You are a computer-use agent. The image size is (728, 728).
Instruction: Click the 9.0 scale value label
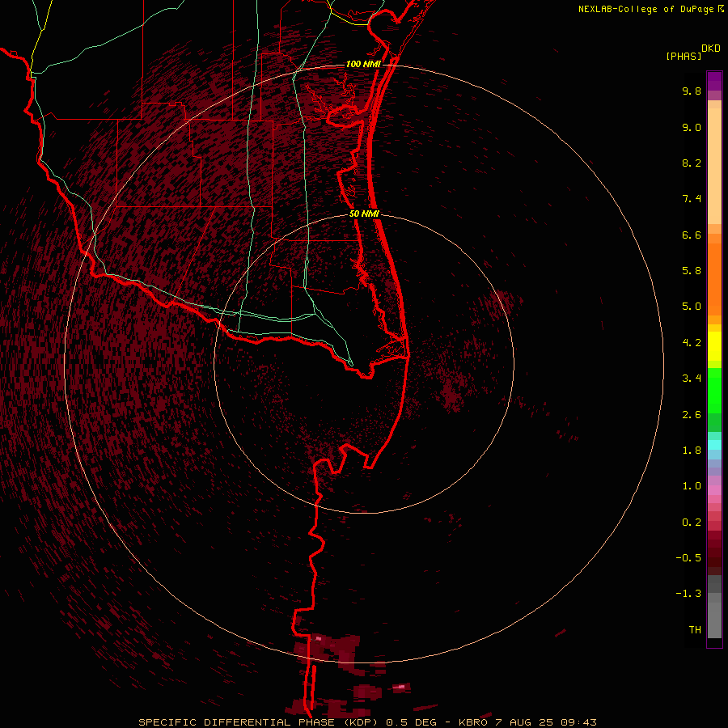click(692, 128)
